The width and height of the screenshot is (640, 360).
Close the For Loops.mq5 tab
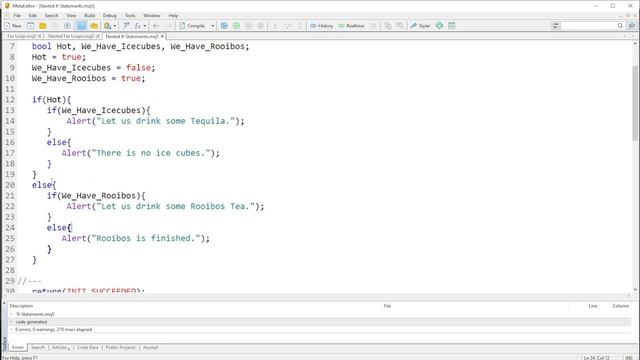click(40, 36)
